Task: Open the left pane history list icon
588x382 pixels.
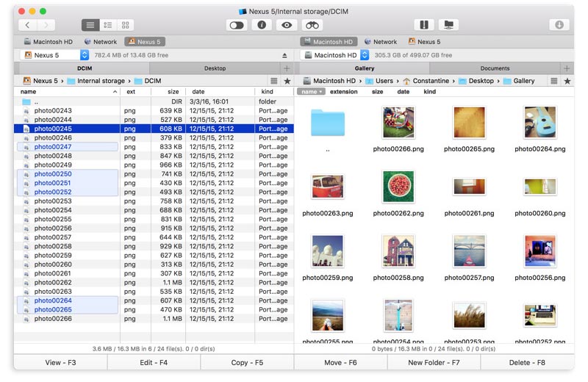Action: click(x=274, y=81)
